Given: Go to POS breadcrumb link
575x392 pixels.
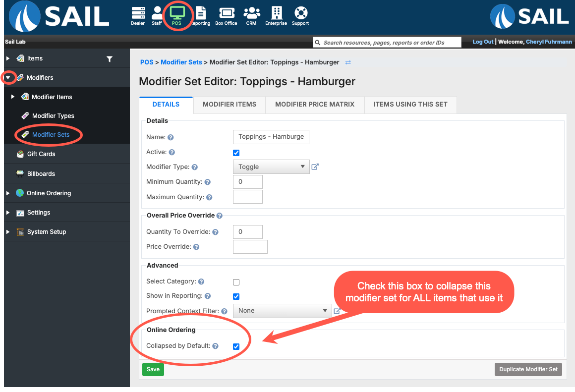Looking at the screenshot, I should tap(147, 62).
